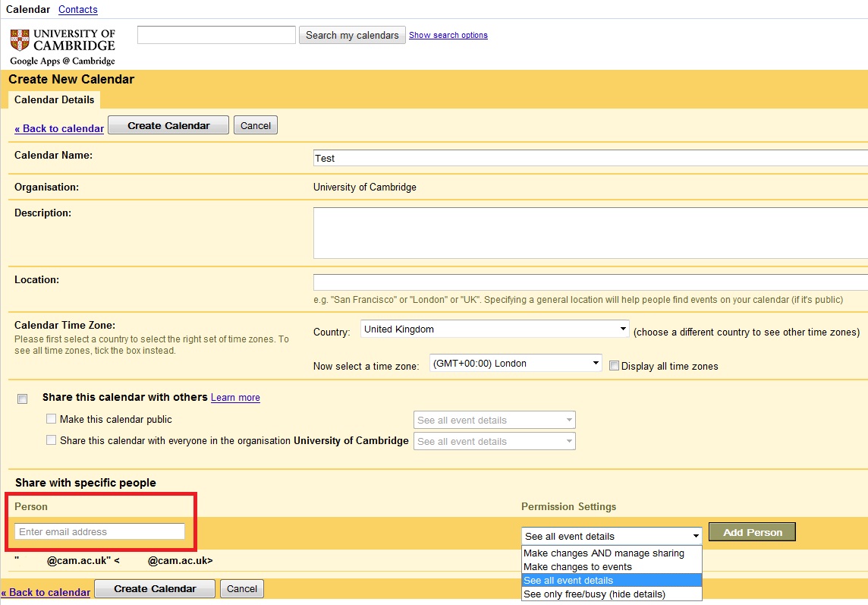Switch to the Calendar Details tab

[x=55, y=99]
